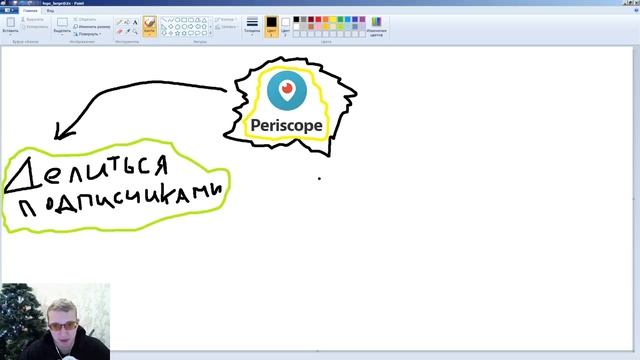Pick the white palette swatch

(x=296, y=27)
